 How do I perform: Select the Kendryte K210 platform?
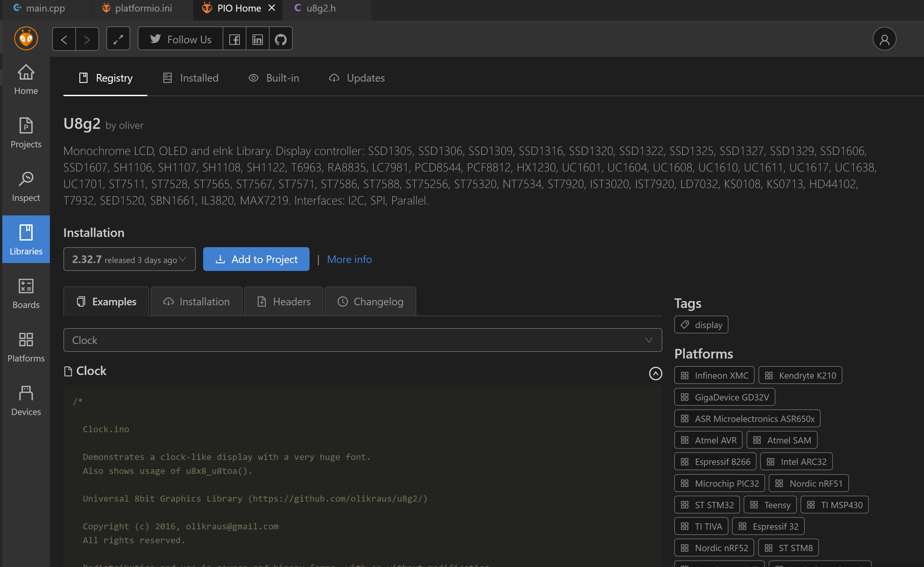(x=800, y=375)
